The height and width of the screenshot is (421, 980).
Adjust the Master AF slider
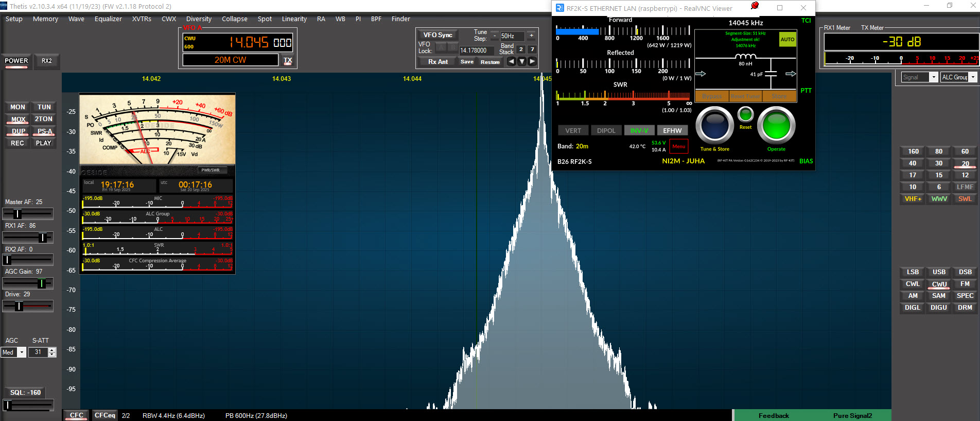28,213
